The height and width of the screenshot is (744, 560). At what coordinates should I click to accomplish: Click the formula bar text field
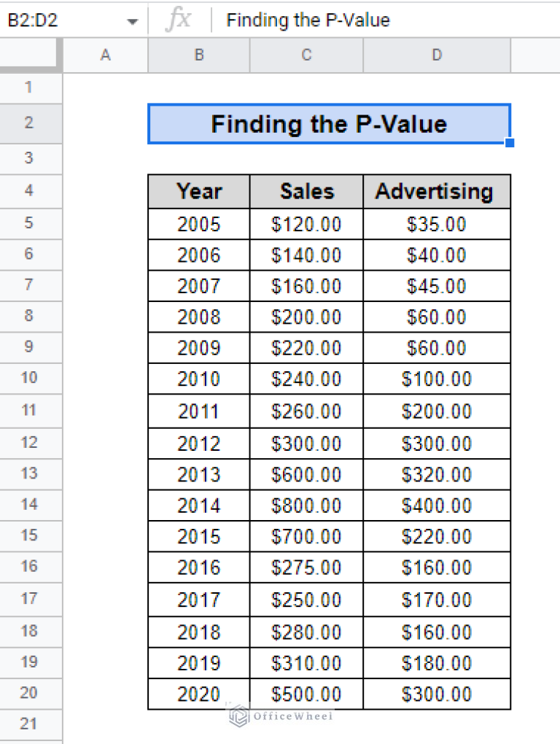tap(386, 20)
